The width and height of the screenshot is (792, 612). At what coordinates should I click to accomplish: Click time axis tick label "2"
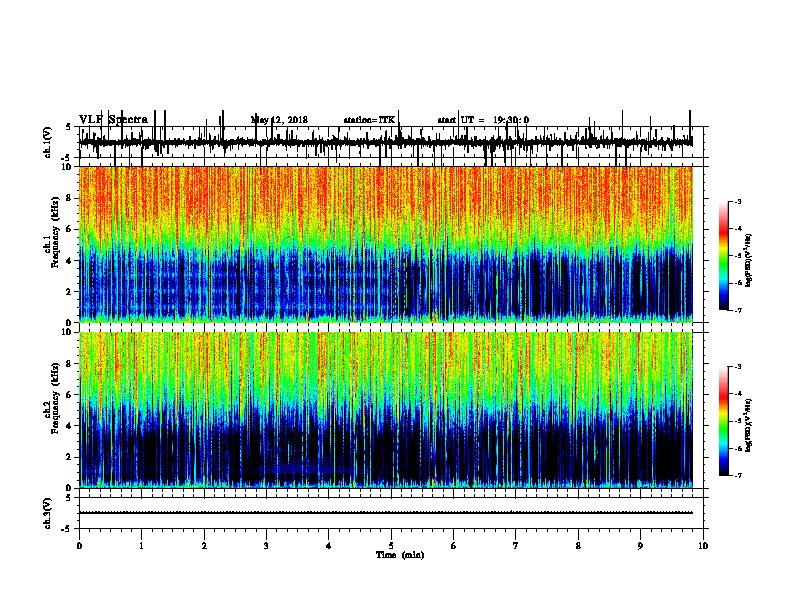[x=204, y=546]
